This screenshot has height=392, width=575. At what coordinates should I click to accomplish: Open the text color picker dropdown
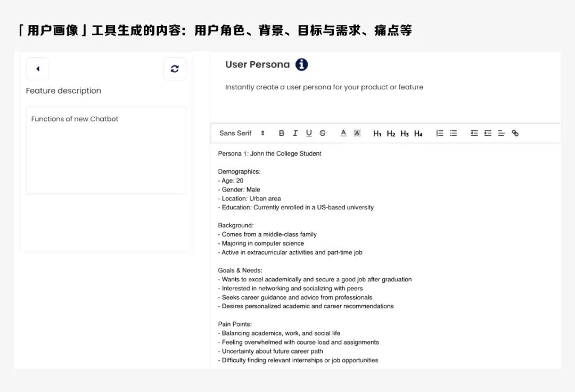pyautogui.click(x=343, y=133)
